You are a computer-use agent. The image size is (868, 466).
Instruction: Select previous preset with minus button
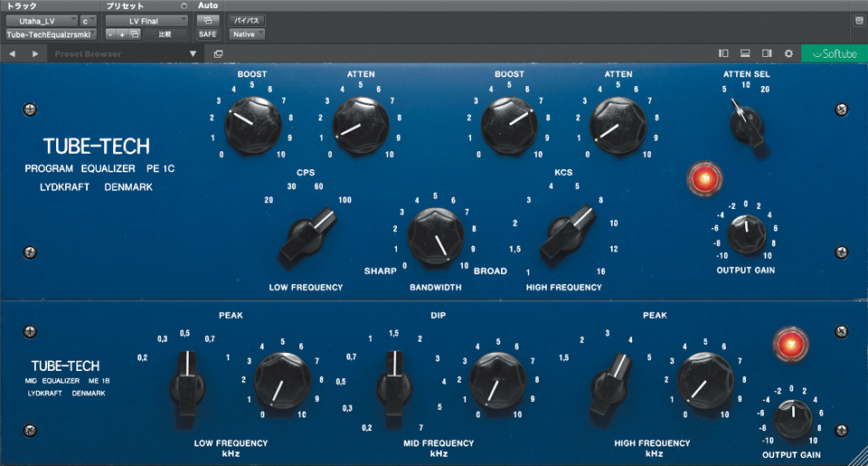(110, 34)
